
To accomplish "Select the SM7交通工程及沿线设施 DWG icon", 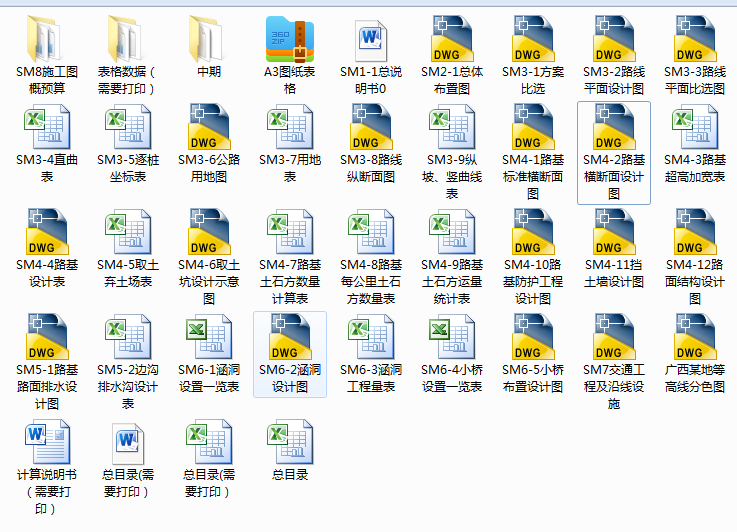I will (x=614, y=337).
